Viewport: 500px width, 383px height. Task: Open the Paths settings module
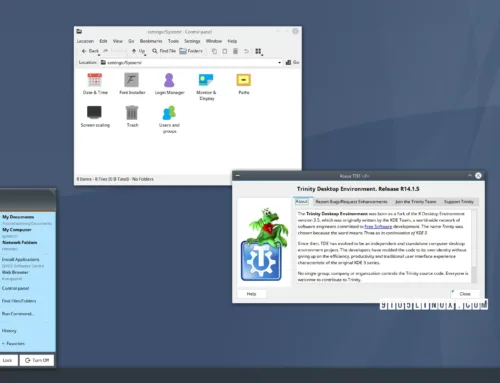pos(244,84)
